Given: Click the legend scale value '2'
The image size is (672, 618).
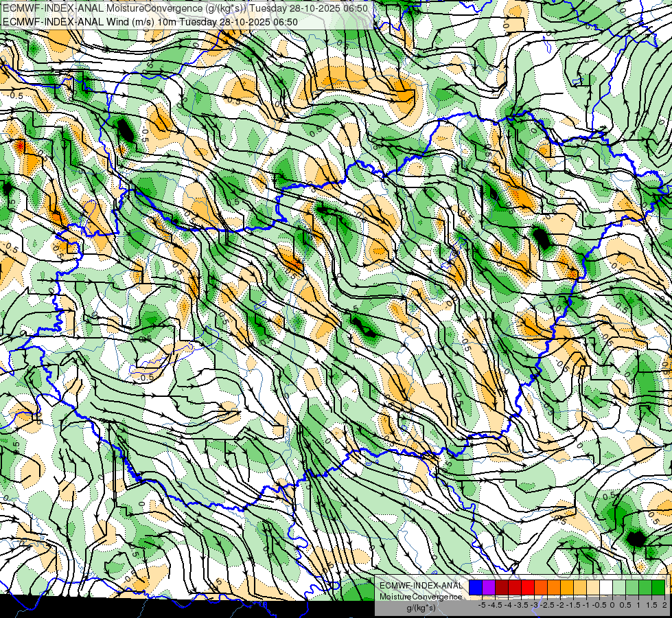Looking at the screenshot, I should coord(664,605).
